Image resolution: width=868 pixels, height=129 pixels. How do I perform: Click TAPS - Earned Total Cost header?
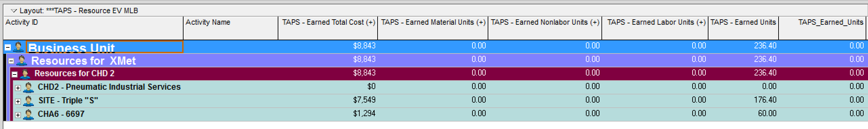coord(328,28)
